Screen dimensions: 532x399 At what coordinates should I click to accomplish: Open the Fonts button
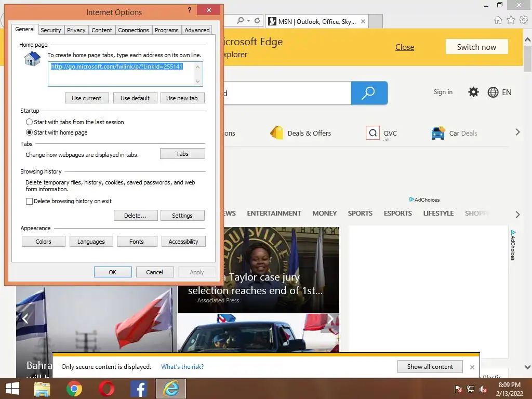coord(137,242)
